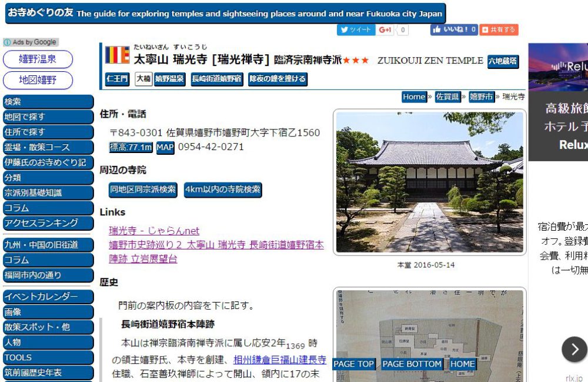Click the red share (共有する) button
Image resolution: width=588 pixels, height=382 pixels.
coord(499,29)
